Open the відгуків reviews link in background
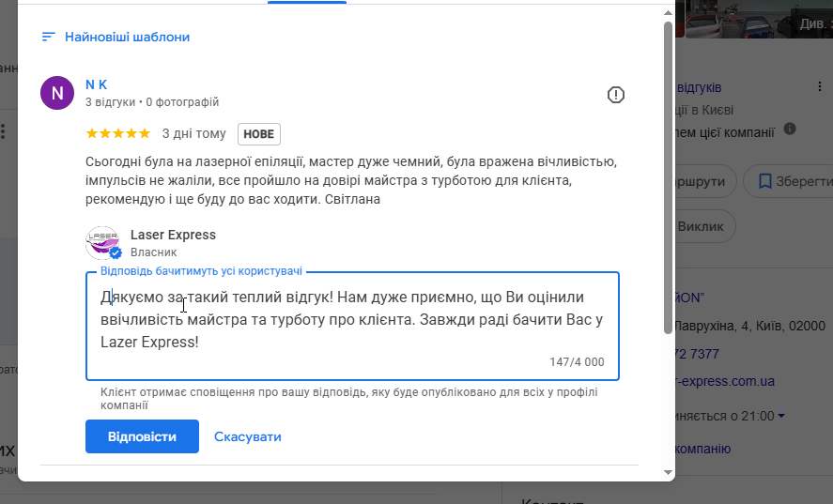This screenshot has height=504, width=833. (x=699, y=87)
